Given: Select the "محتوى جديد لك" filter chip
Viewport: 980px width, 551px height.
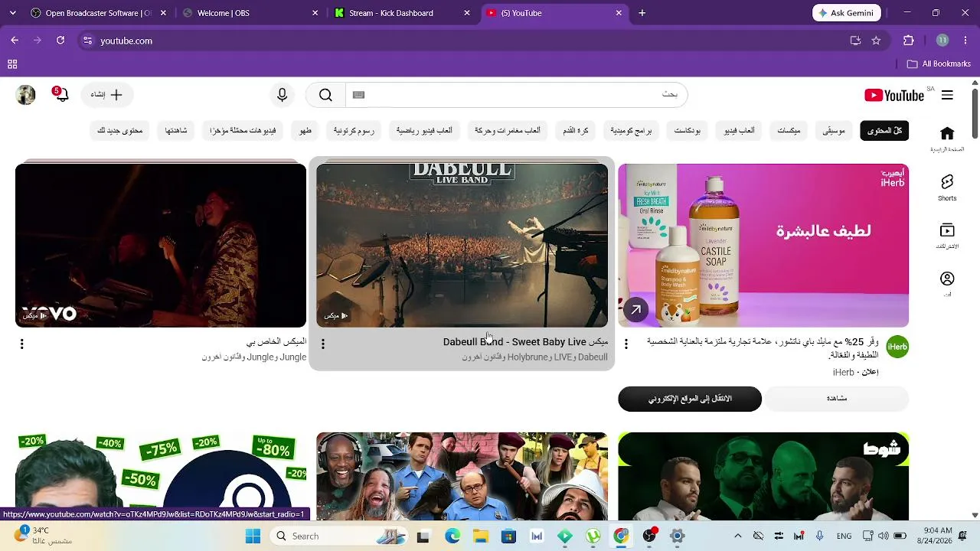Looking at the screenshot, I should point(120,131).
